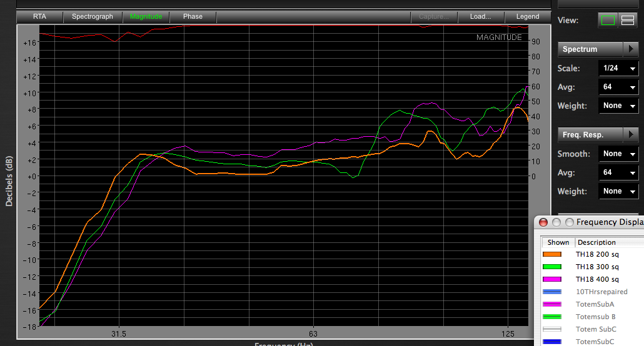
Task: Expand the Spectrum section arrow
Action: 631,49
